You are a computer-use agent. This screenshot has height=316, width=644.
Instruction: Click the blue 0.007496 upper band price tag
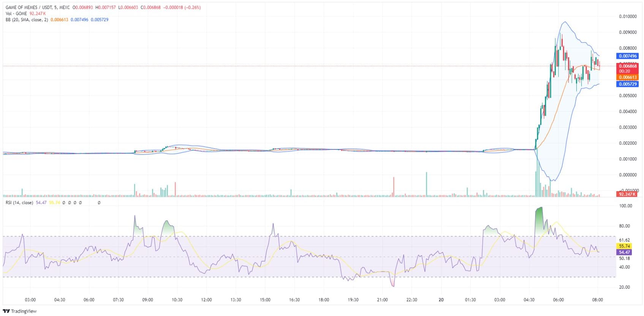pyautogui.click(x=627, y=56)
